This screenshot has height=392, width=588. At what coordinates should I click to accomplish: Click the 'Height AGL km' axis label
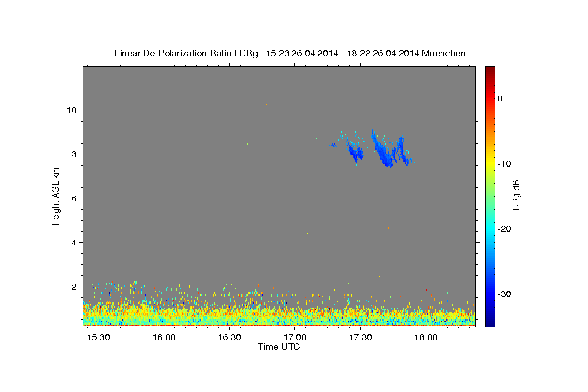[x=56, y=196]
